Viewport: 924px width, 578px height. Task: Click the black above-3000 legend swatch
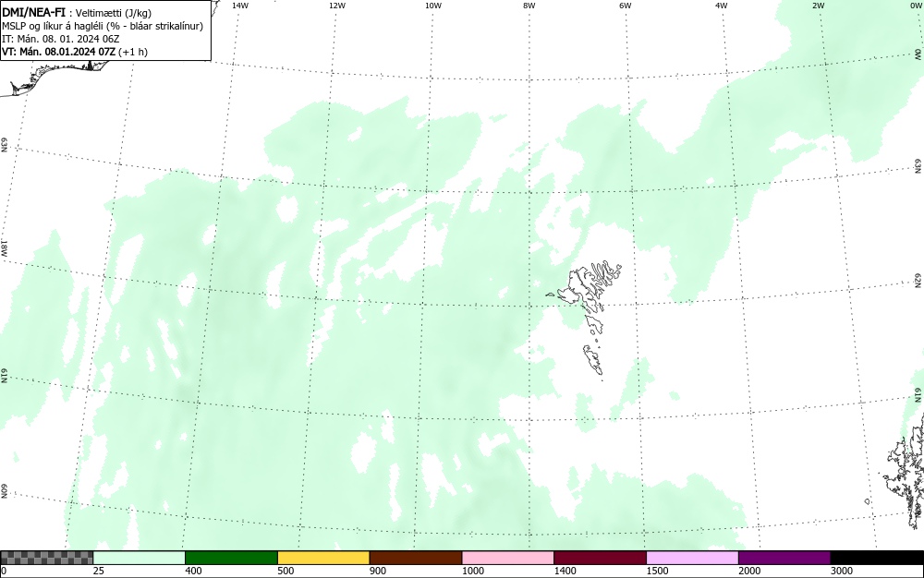[877, 558]
